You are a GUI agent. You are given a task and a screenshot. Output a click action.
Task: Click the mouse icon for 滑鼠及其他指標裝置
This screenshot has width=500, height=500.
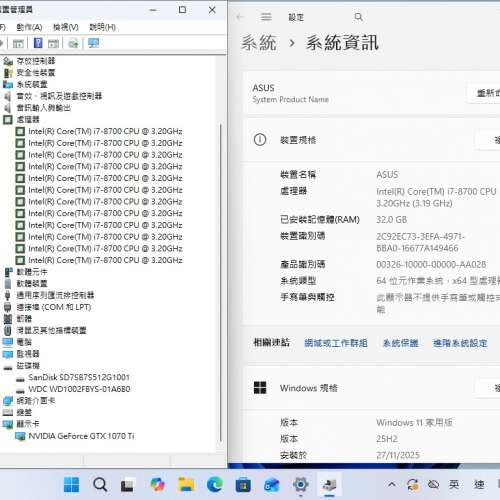8,330
